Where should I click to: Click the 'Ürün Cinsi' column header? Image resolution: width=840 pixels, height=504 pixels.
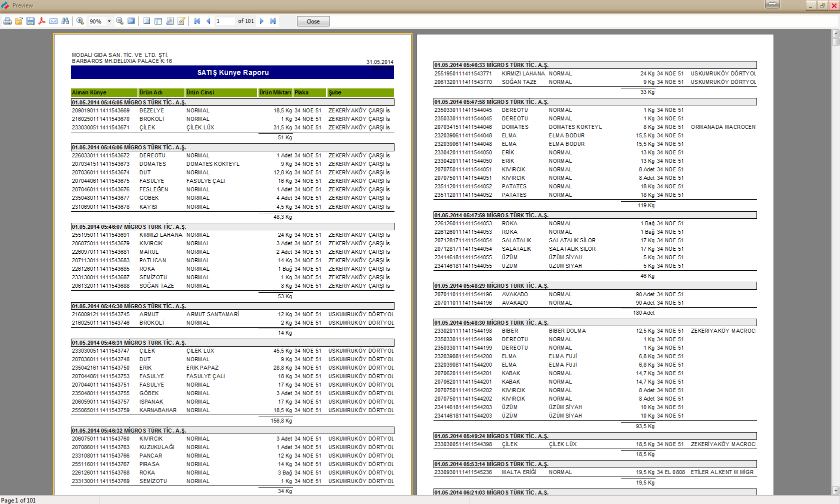(x=221, y=92)
